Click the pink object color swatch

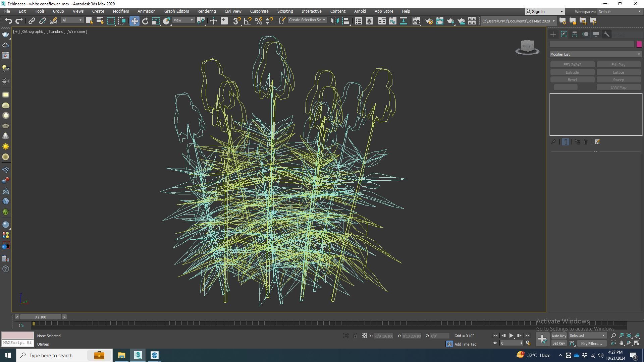pyautogui.click(x=639, y=44)
